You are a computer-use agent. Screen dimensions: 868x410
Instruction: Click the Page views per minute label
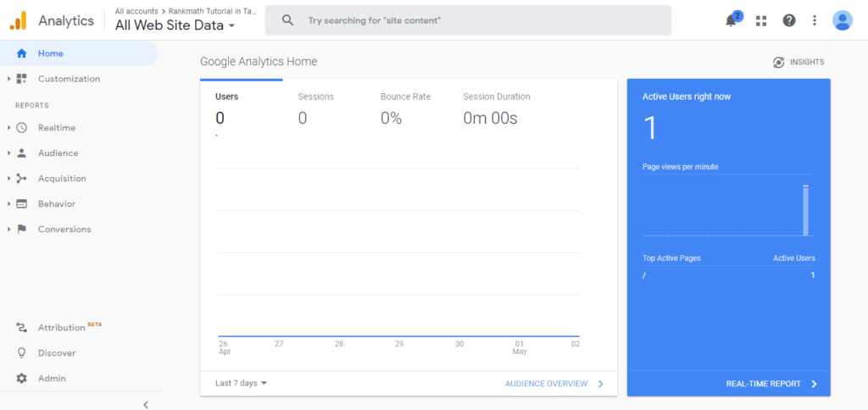click(681, 167)
